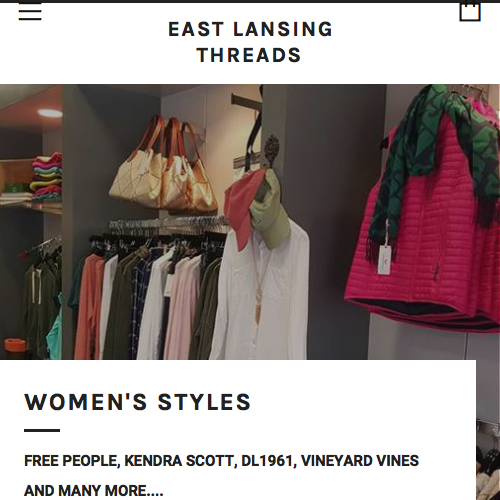
Task: Click the stack of colorful folded sweaters
Action: [47, 177]
